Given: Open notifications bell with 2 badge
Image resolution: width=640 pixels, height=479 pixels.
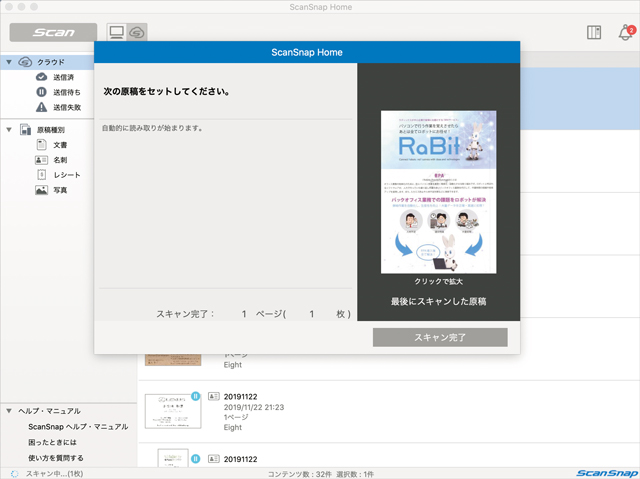Looking at the screenshot, I should (x=626, y=32).
